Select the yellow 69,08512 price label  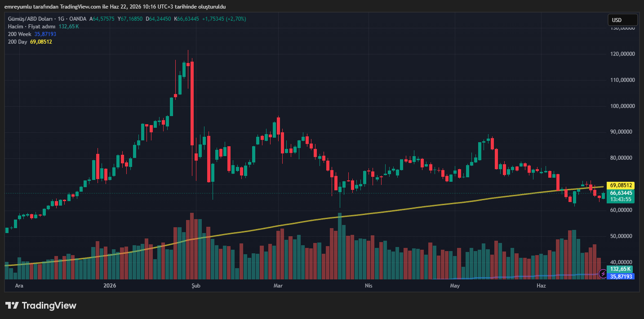click(x=621, y=185)
